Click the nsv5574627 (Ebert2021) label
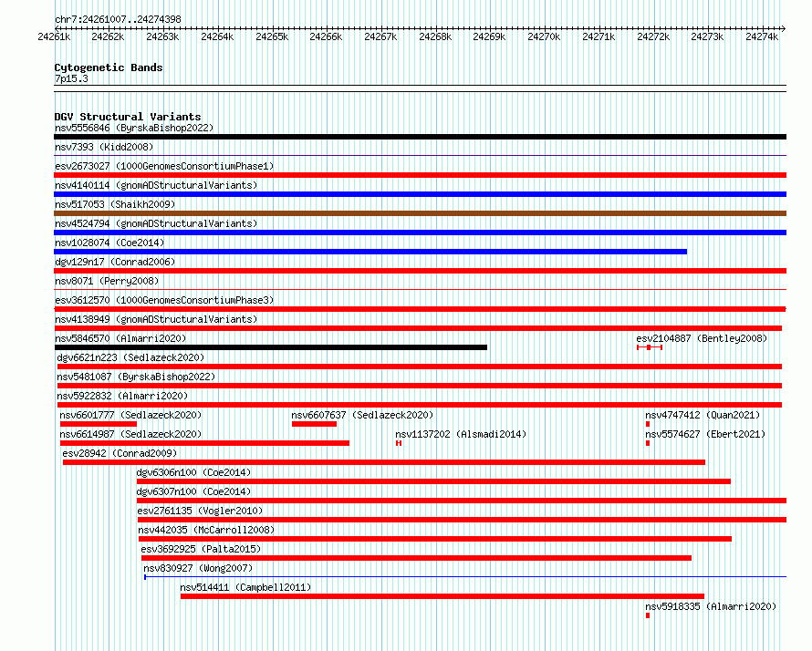The height and width of the screenshot is (651, 812). click(705, 434)
